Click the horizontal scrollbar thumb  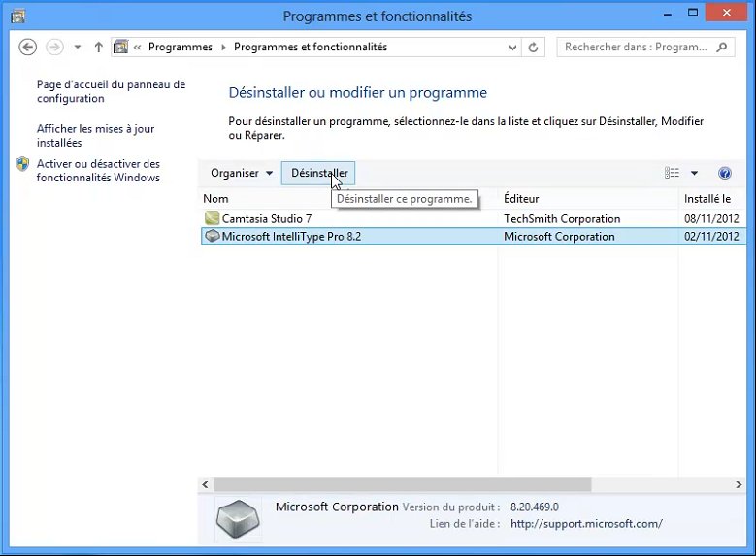click(x=403, y=484)
